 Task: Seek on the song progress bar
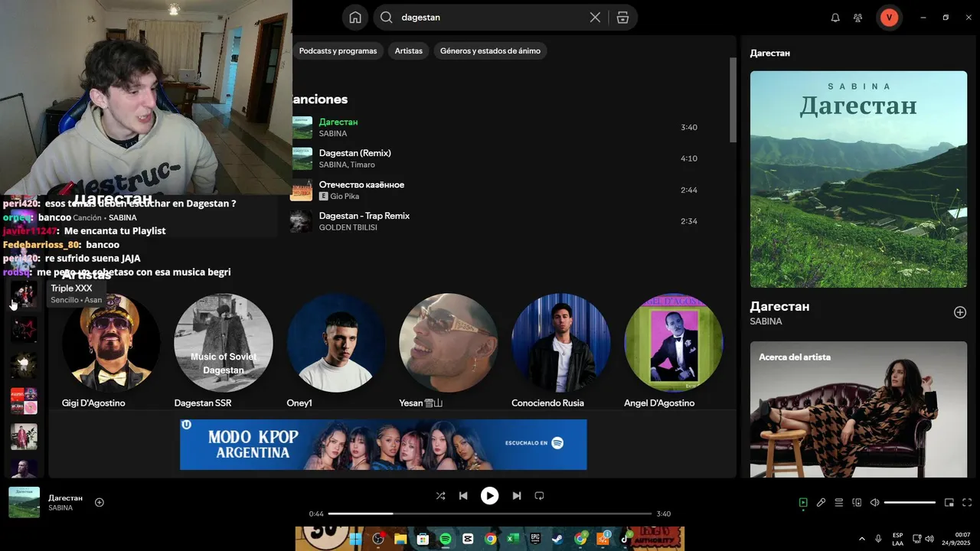[490, 514]
